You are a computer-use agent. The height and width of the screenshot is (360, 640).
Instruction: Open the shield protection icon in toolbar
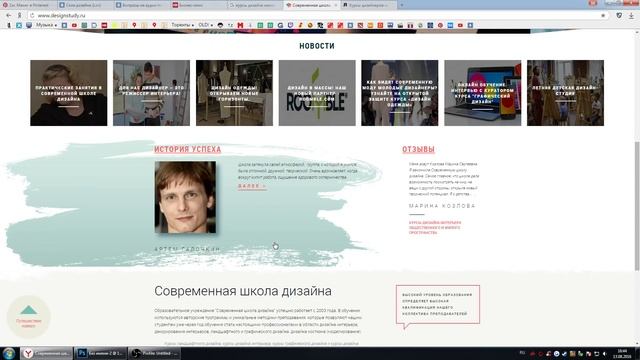pos(619,15)
